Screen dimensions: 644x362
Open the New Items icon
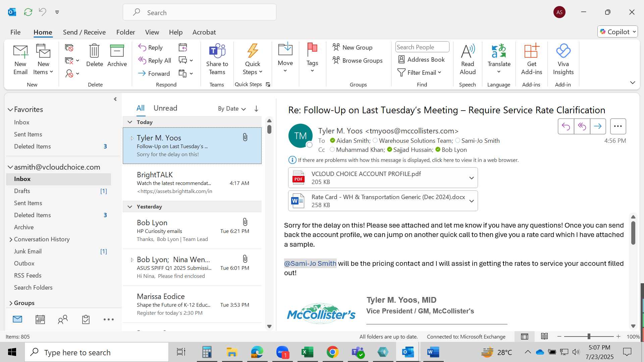point(43,51)
